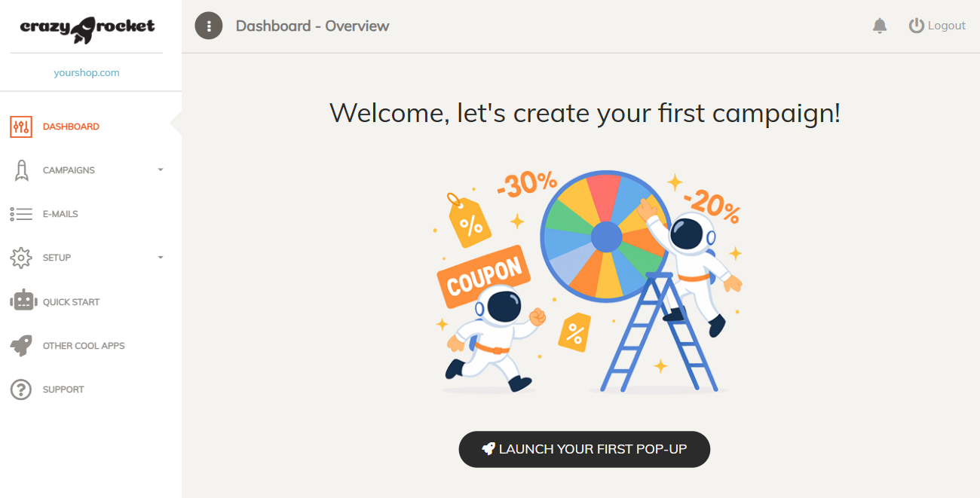980x498 pixels.
Task: Click the Dashboard sliders icon
Action: pos(21,127)
